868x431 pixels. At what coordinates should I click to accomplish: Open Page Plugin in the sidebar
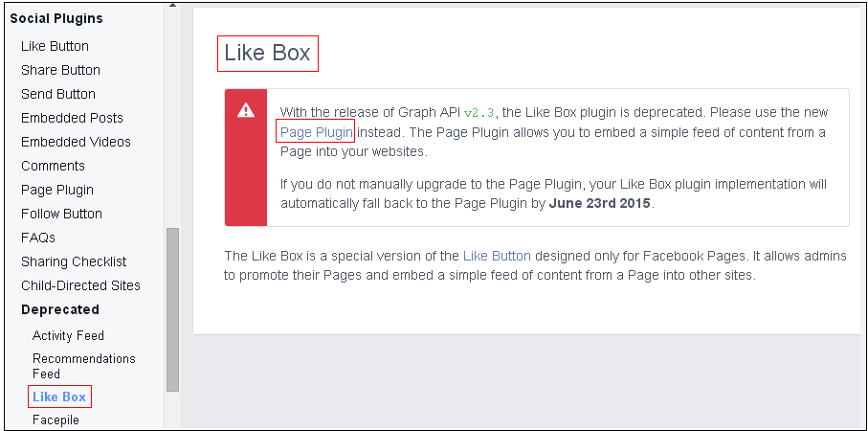(x=57, y=190)
